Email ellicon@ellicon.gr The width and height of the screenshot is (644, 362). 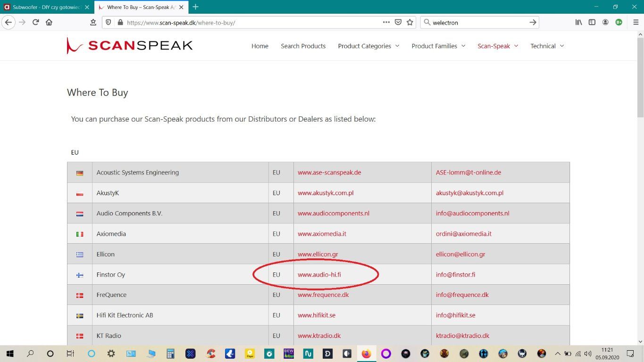[x=460, y=254]
